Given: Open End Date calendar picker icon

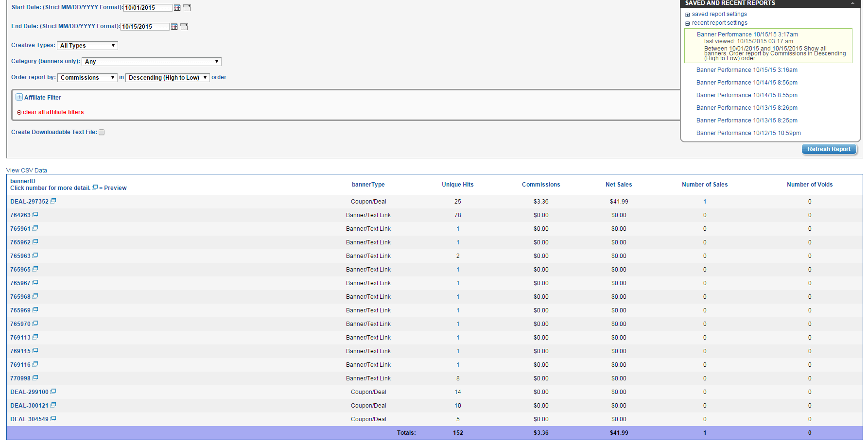Looking at the screenshot, I should [174, 27].
